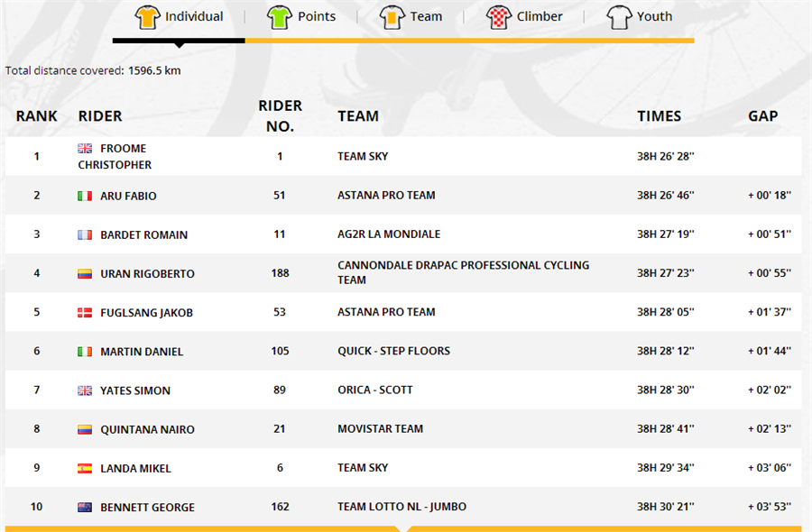The image size is (812, 532).
Task: Click the yellow jersey icon for Individual
Action: 148,16
